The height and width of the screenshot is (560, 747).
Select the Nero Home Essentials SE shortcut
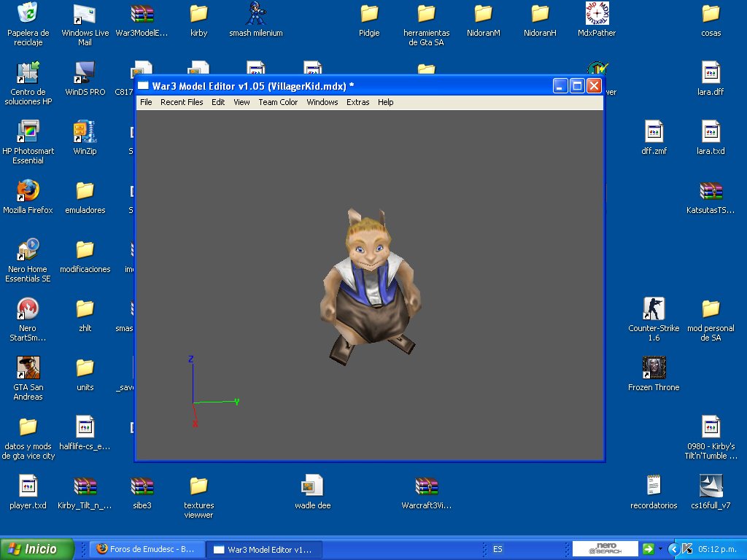coord(28,260)
